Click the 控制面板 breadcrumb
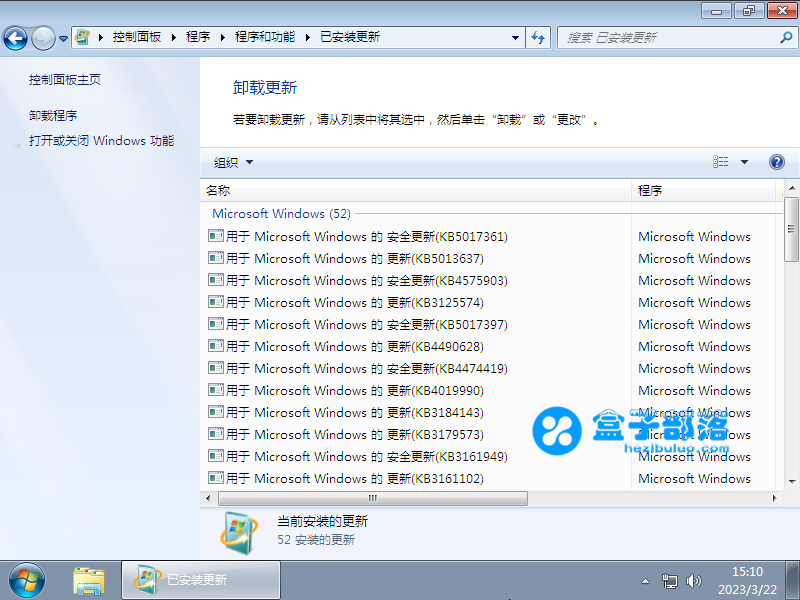The height and width of the screenshot is (600, 800). pyautogui.click(x=137, y=37)
